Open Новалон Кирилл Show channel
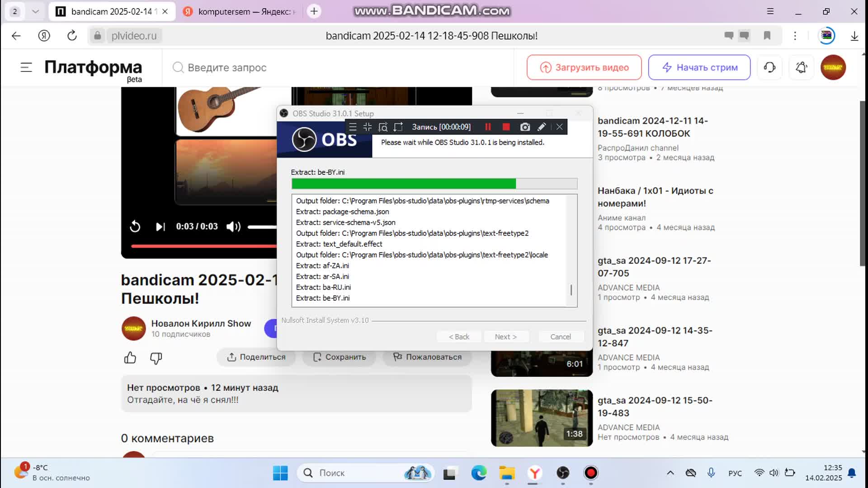Image resolution: width=868 pixels, height=488 pixels. [201, 324]
